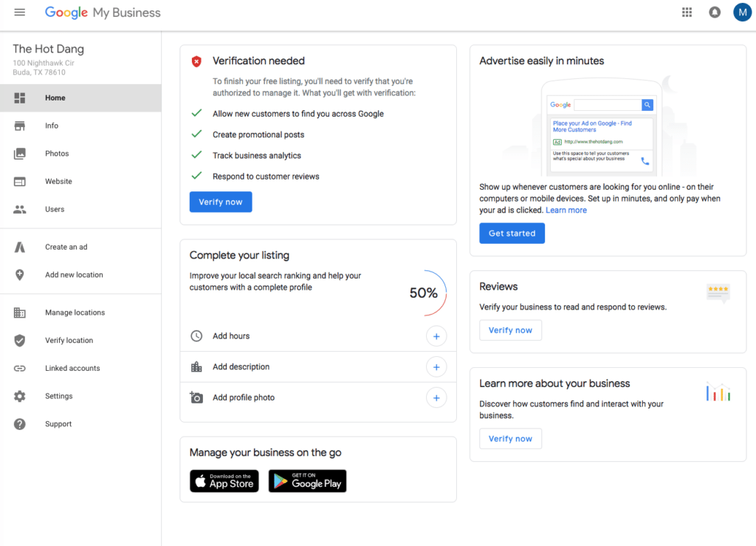The image size is (756, 546).
Task: Click the Get it on Google Play badge
Action: [307, 481]
